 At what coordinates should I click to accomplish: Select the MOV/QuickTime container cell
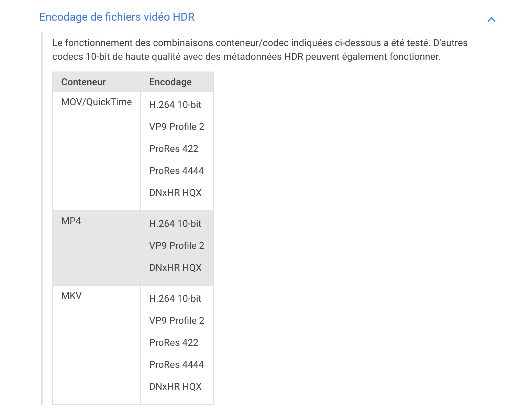click(96, 102)
